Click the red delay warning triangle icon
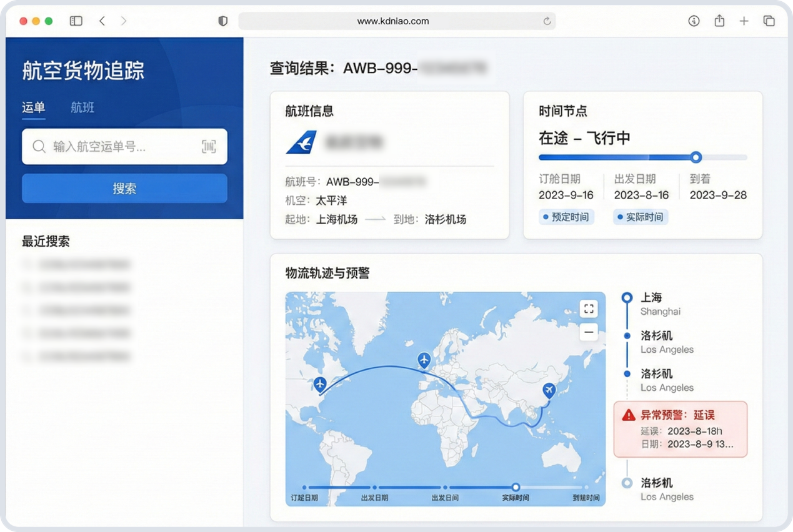 tap(629, 415)
